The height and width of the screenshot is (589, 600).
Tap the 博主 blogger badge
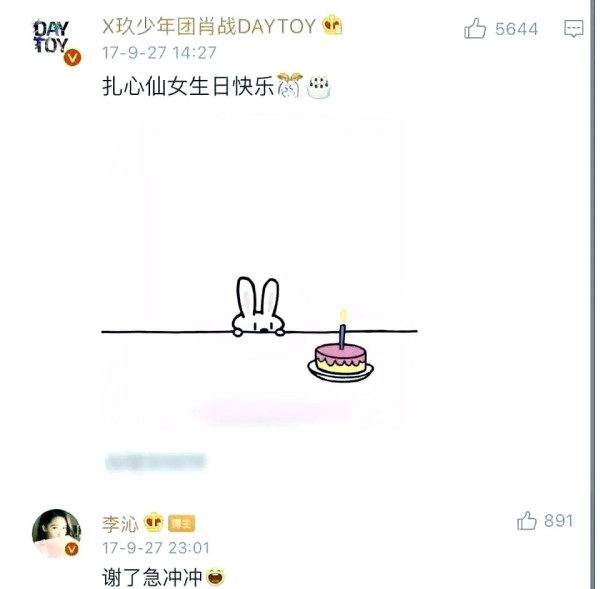point(181,523)
